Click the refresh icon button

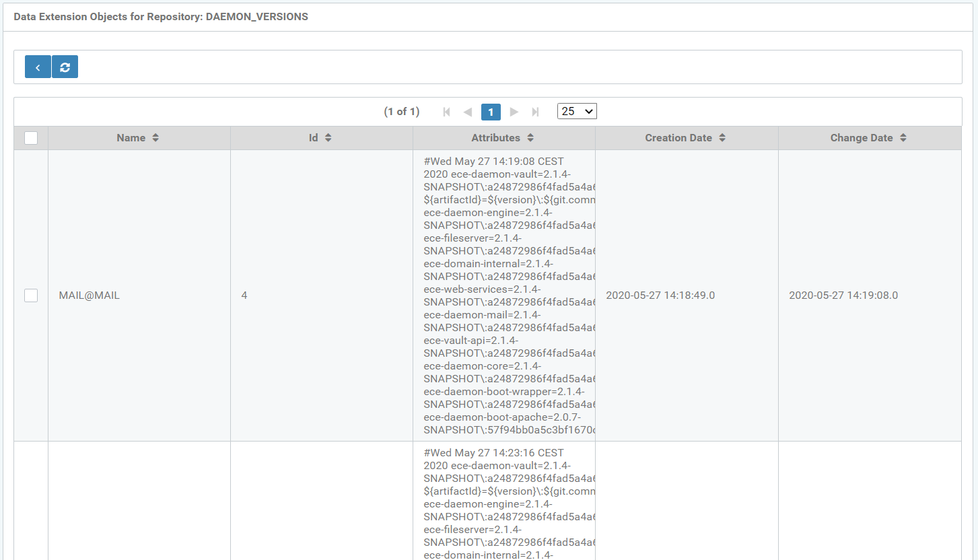click(x=65, y=67)
